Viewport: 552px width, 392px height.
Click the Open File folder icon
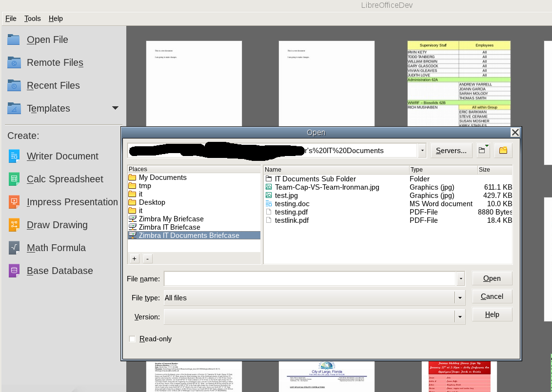tap(14, 40)
